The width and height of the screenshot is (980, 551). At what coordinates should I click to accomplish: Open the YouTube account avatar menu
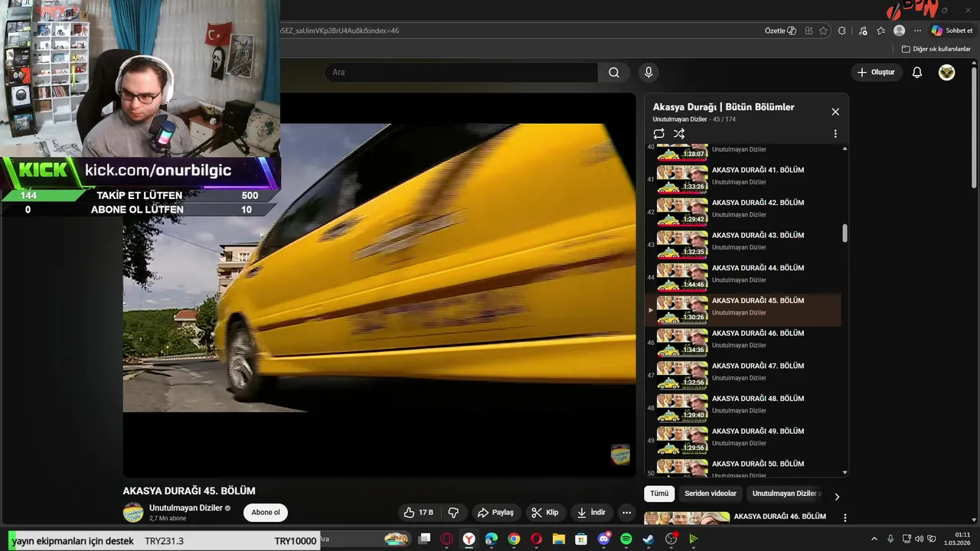(x=947, y=72)
